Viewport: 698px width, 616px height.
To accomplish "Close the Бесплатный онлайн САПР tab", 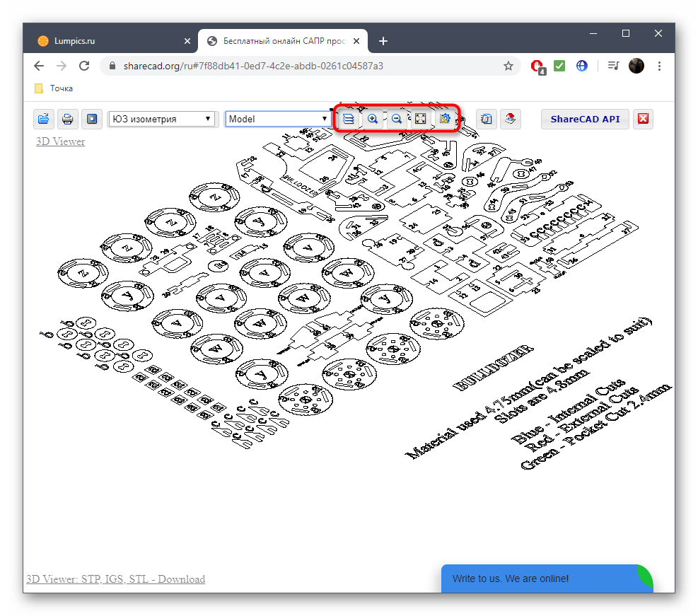I will coord(356,41).
